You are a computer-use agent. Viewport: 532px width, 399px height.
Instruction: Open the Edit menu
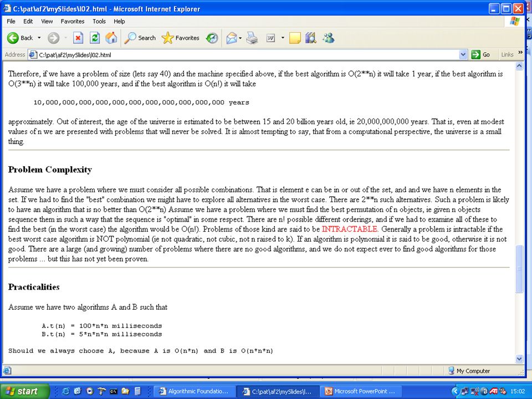click(x=28, y=22)
